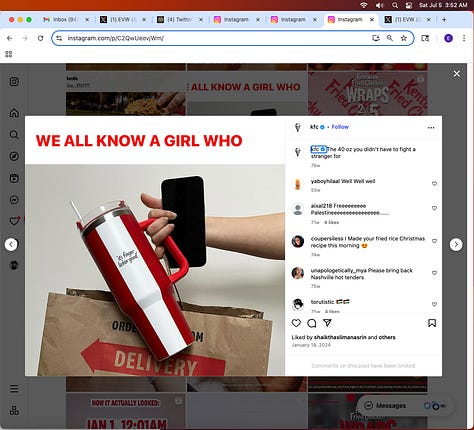This screenshot has width=474, height=430.
Task: Open Explore compass icon in sidebar
Action: (14, 156)
